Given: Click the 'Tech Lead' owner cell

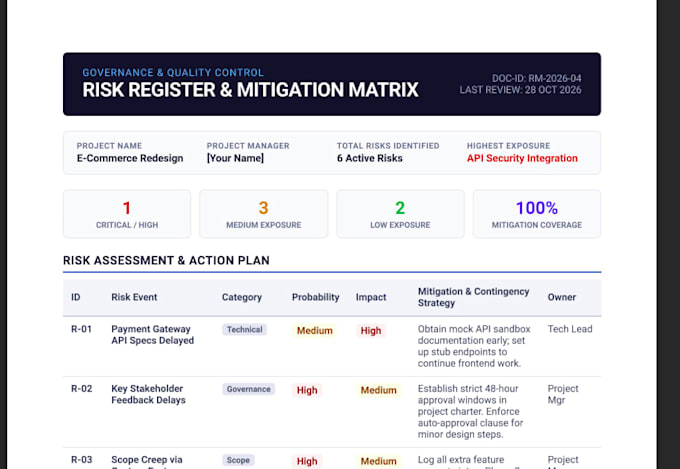Looking at the screenshot, I should [570, 329].
